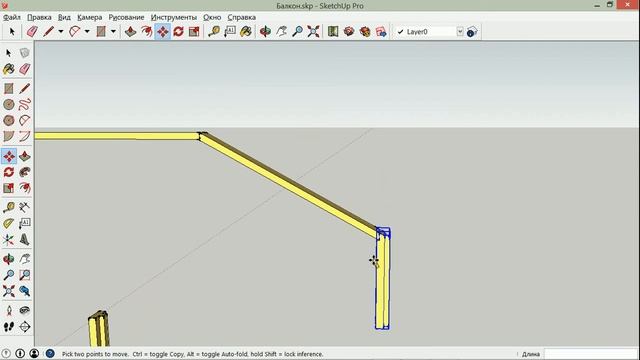This screenshot has height=360, width=640.
Task: Choose the pink Eraser in left palette
Action: [24, 69]
